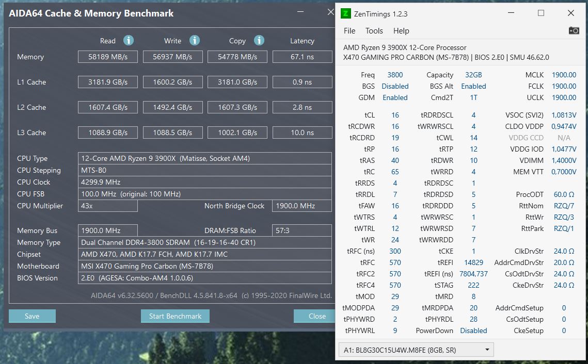
Task: Click RttNom value RZQ/7
Action: [x=564, y=206]
